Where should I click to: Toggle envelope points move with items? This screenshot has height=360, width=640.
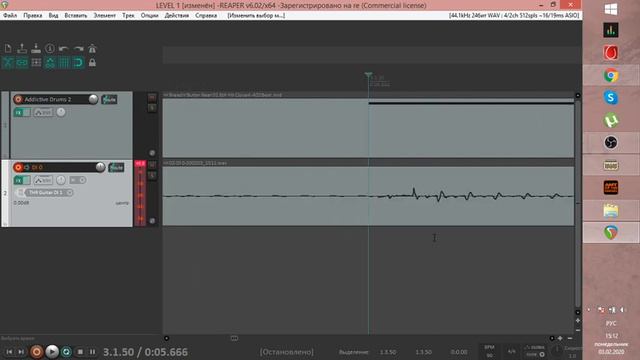pyautogui.click(x=50, y=62)
